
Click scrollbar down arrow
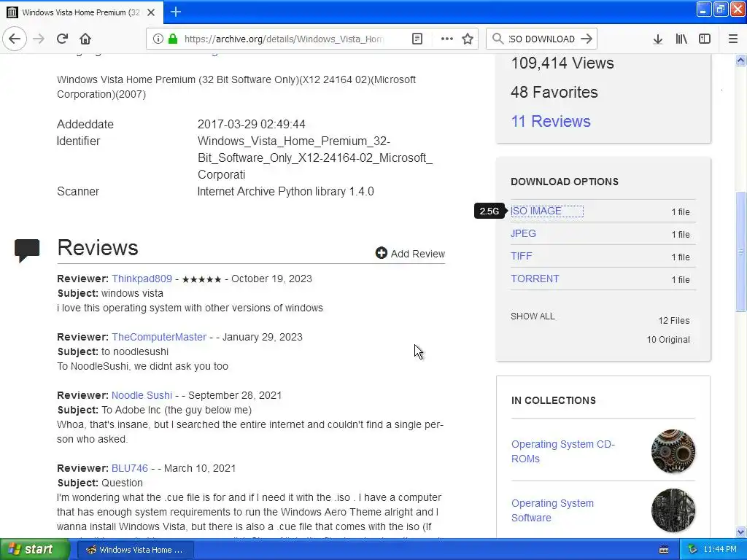(740, 532)
